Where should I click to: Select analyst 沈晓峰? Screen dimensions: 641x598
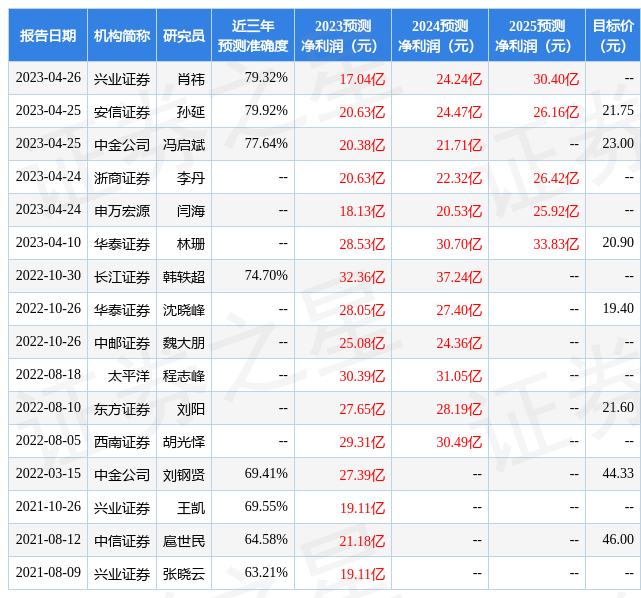(x=184, y=311)
